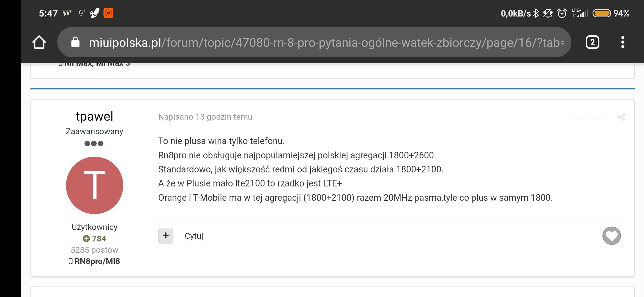Click the Napisano 13 godzin temu timestamp
The image size is (644, 297).
[205, 117]
